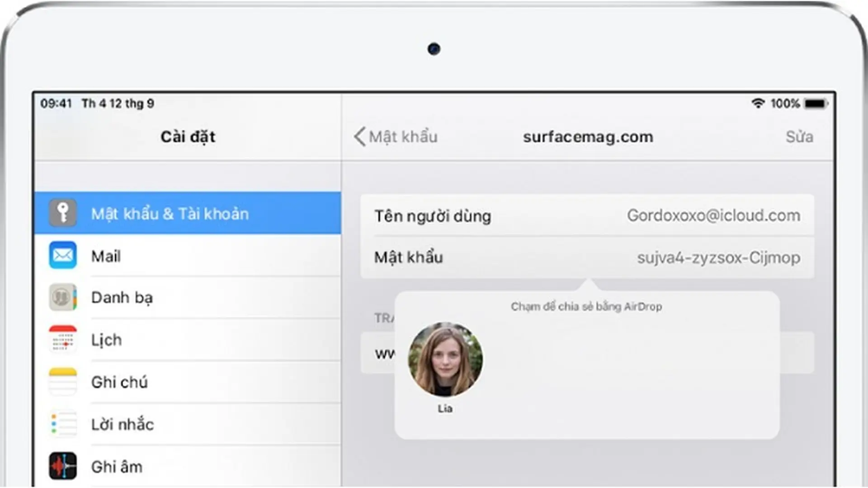Tap the Mật khẩu back button label
The height and width of the screenshot is (488, 868).
tap(403, 136)
